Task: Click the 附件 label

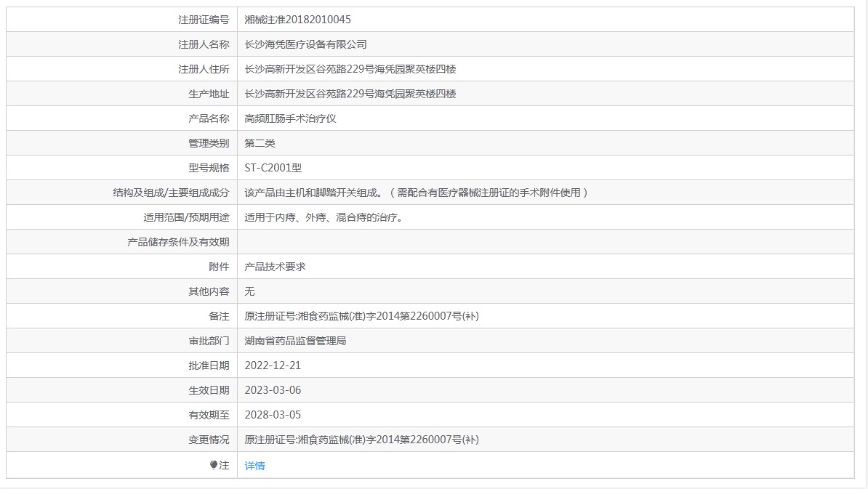Action: [x=219, y=267]
